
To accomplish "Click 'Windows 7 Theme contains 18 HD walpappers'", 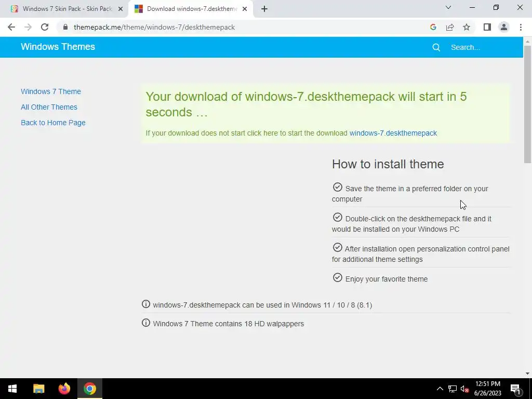I will click(229, 324).
